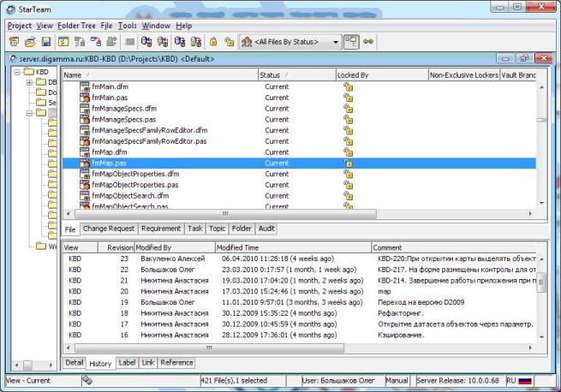Click the file icon of fmMain.dfm
The height and width of the screenshot is (392, 561).
85,86
